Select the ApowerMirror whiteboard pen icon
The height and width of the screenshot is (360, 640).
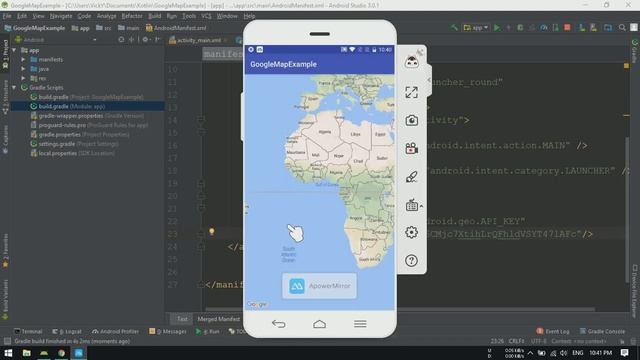click(x=411, y=177)
